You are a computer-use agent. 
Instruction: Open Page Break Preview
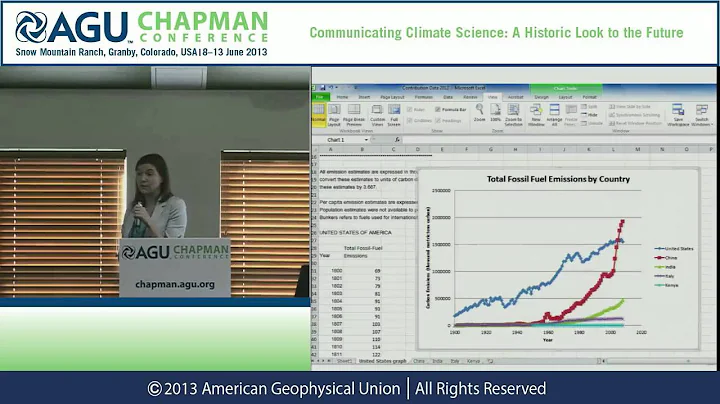(354, 115)
